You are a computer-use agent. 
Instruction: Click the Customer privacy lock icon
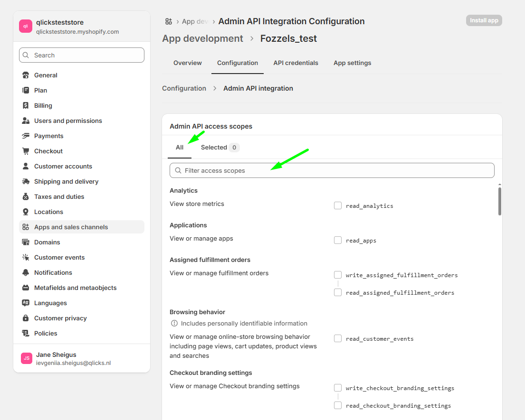[x=26, y=318]
